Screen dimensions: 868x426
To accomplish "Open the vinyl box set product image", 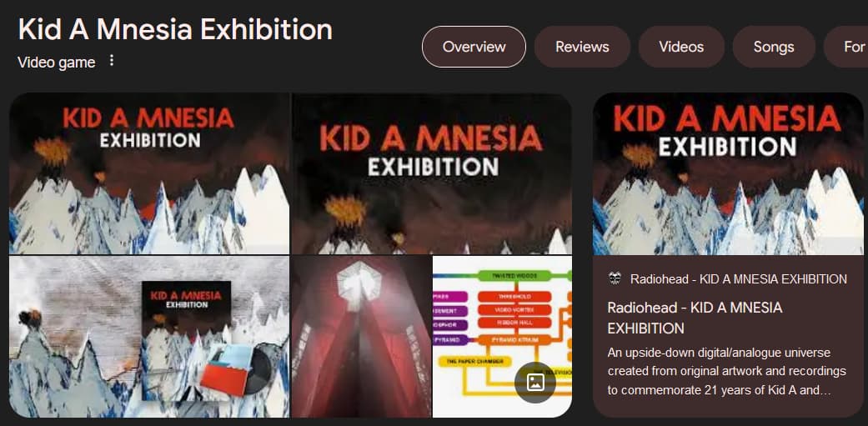I will [x=149, y=336].
